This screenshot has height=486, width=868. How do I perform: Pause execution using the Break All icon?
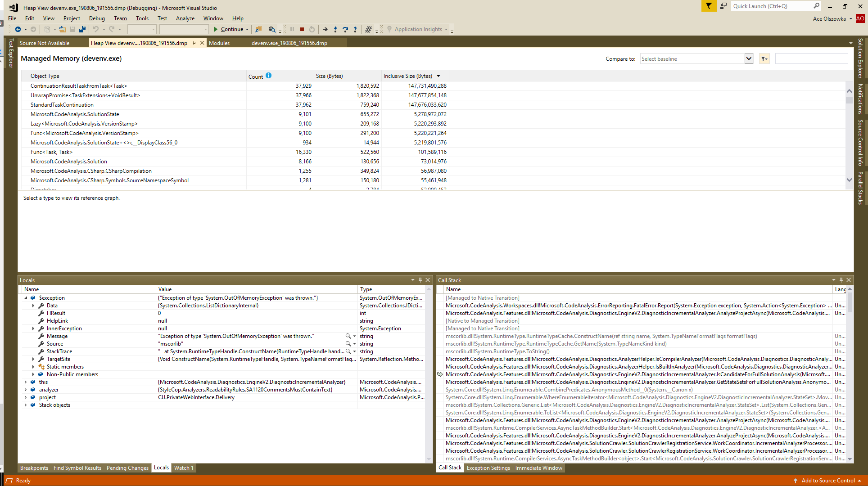[292, 29]
